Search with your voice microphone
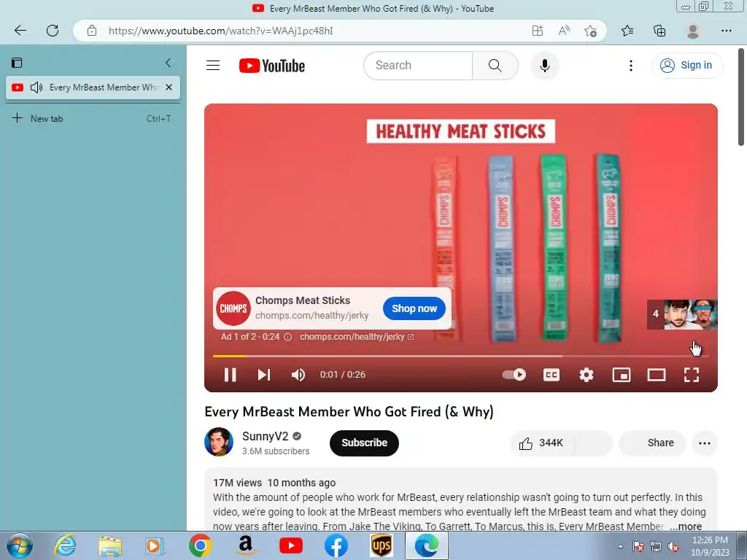Screen dimensions: 747x560 pos(544,65)
